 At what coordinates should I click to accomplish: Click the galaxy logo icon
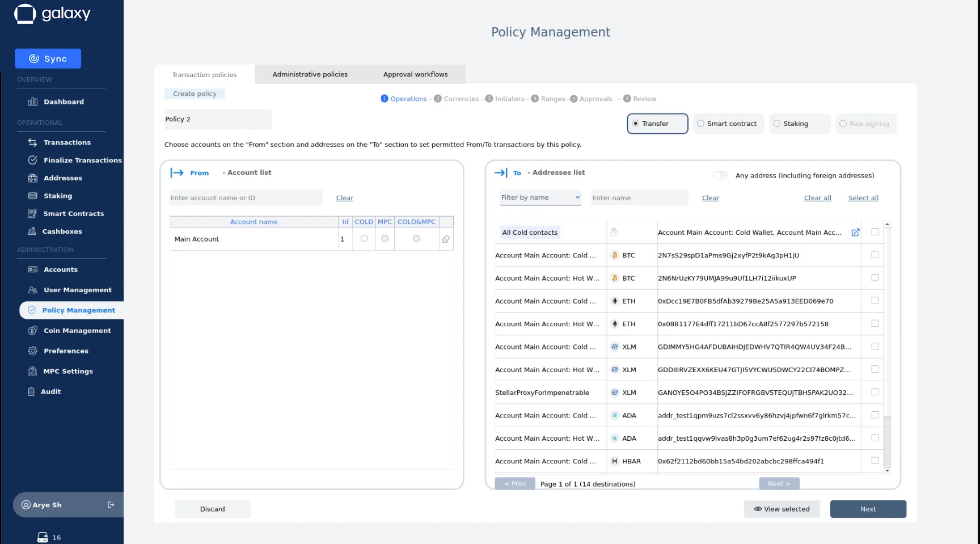pyautogui.click(x=25, y=14)
